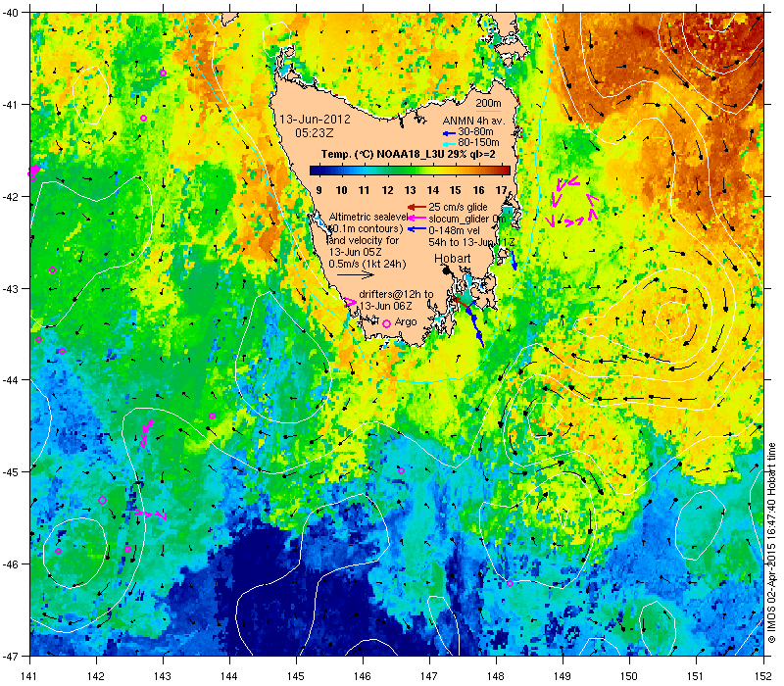Click the magenta Argo circle in the legend

(386, 324)
